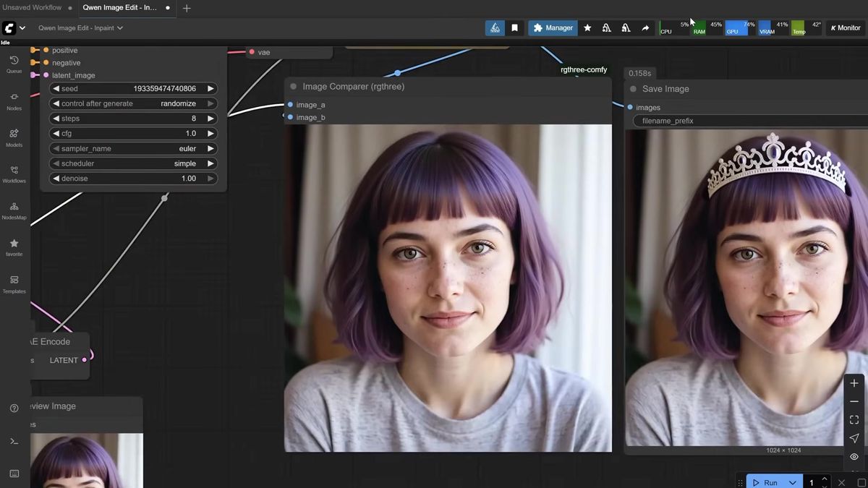The width and height of the screenshot is (868, 488).
Task: Open the scheduler simple dropdown
Action: coord(133,163)
